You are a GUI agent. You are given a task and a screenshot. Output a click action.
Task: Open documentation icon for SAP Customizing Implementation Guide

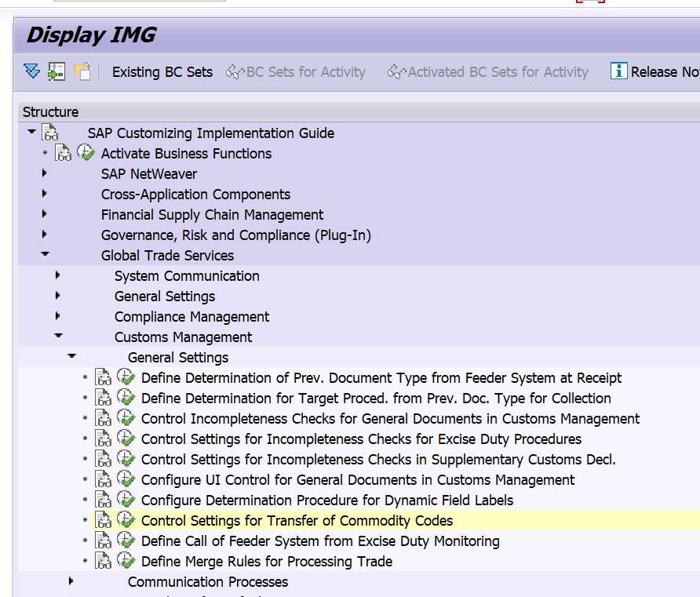pos(49,133)
